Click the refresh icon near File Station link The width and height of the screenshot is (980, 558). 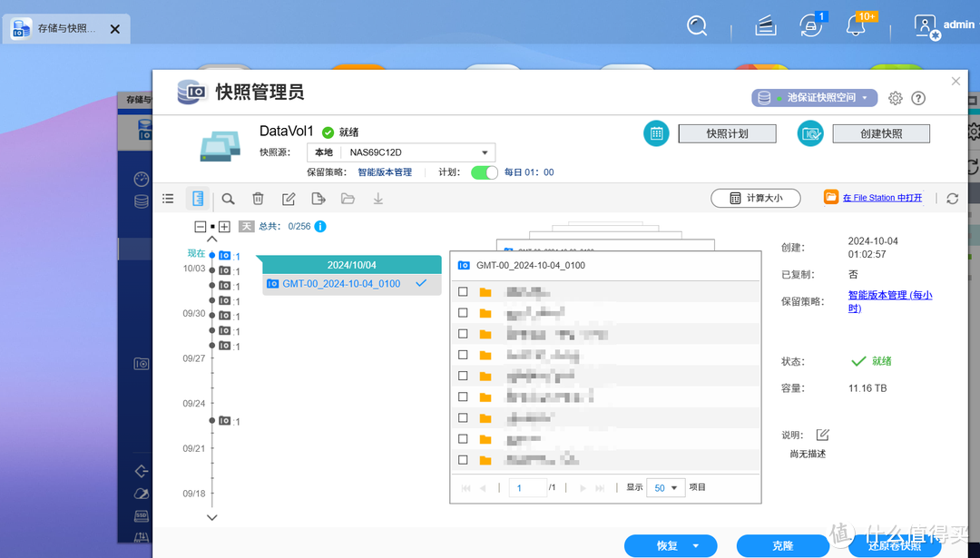[951, 198]
